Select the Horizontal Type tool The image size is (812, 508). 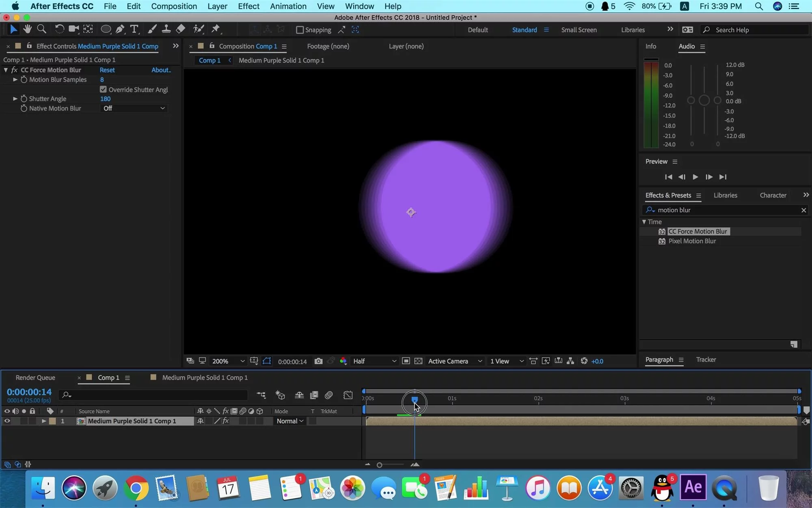point(134,29)
